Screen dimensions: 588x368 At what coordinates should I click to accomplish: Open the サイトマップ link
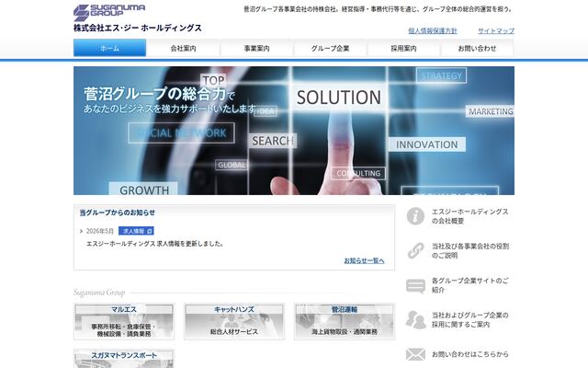coord(496,30)
